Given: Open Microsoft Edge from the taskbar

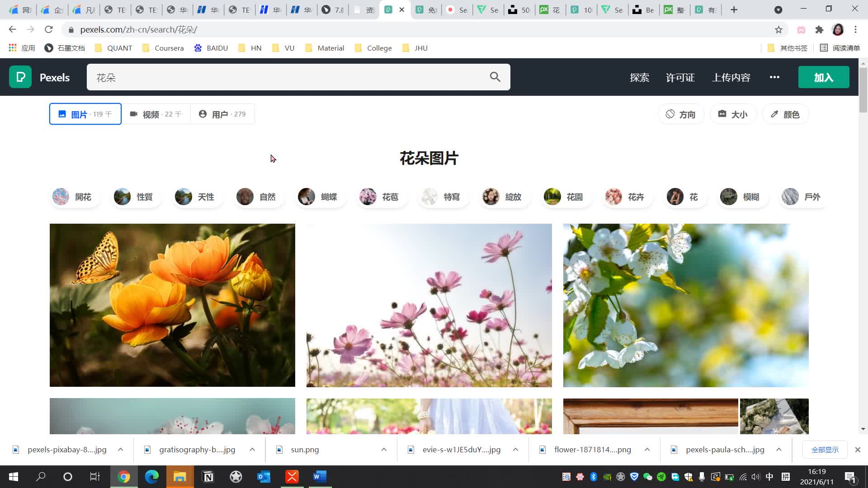Looking at the screenshot, I should (152, 477).
